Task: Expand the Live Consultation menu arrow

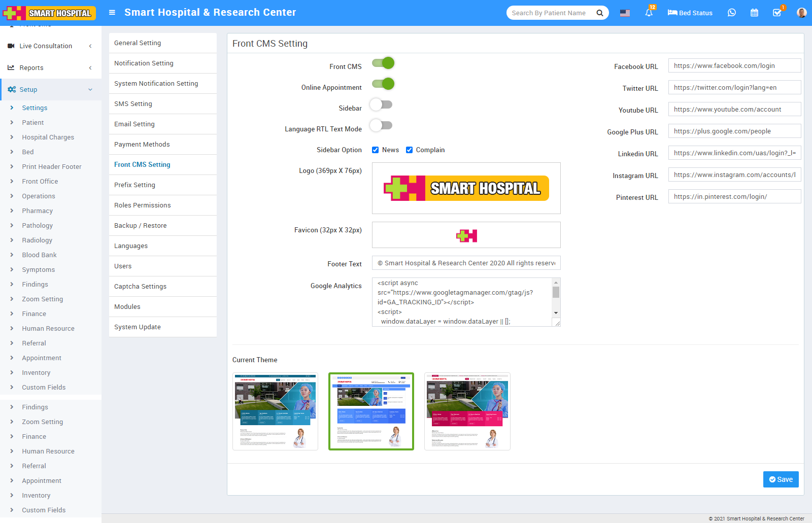Action: [x=90, y=46]
